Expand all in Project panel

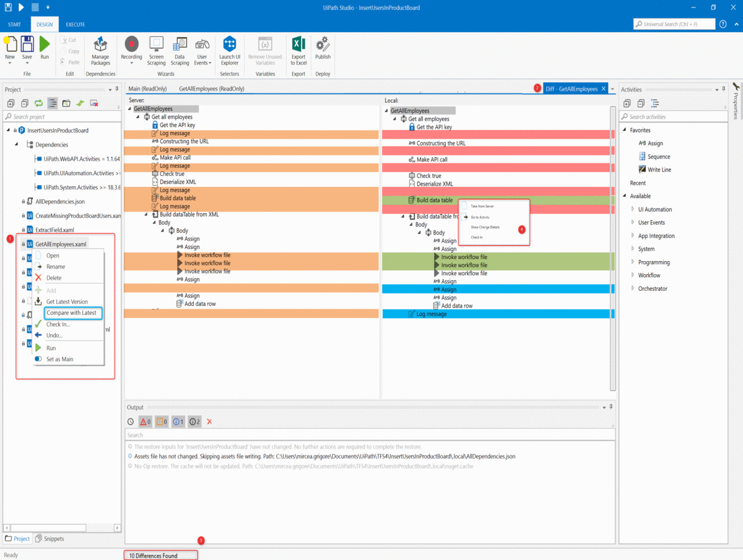(x=11, y=103)
